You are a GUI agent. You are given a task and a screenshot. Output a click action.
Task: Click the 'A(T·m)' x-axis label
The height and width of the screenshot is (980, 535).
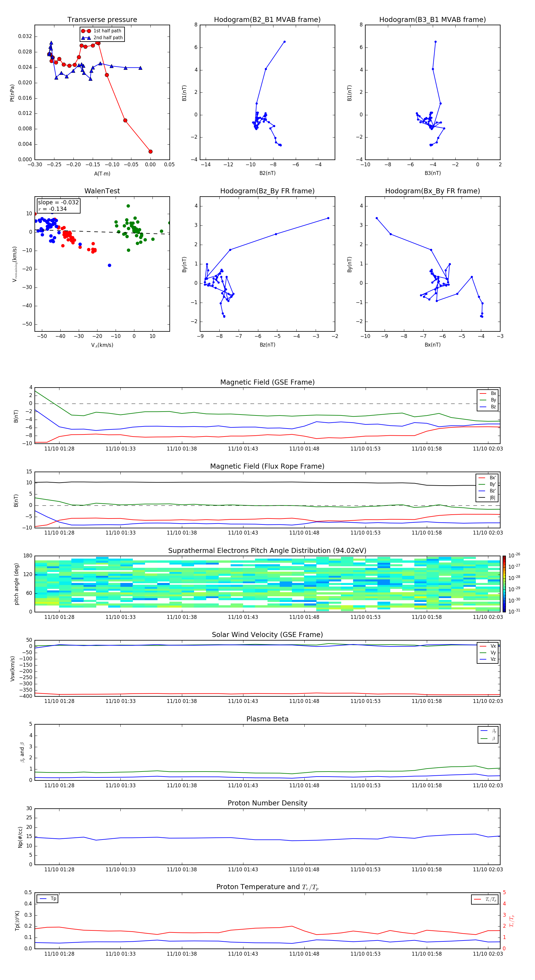click(x=102, y=173)
